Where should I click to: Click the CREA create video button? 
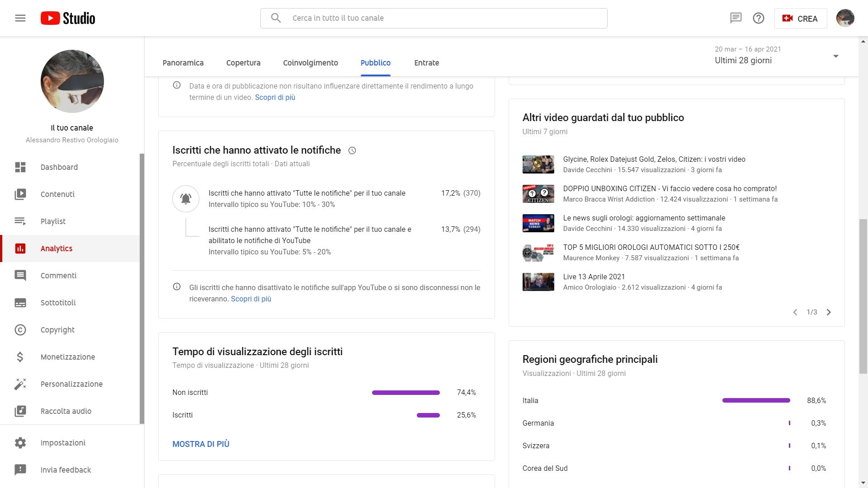[x=801, y=19]
